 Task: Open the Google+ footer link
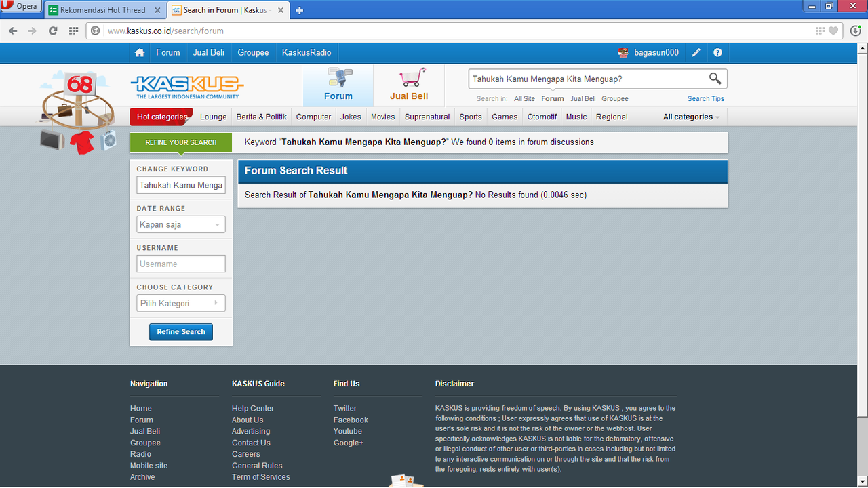click(x=349, y=443)
